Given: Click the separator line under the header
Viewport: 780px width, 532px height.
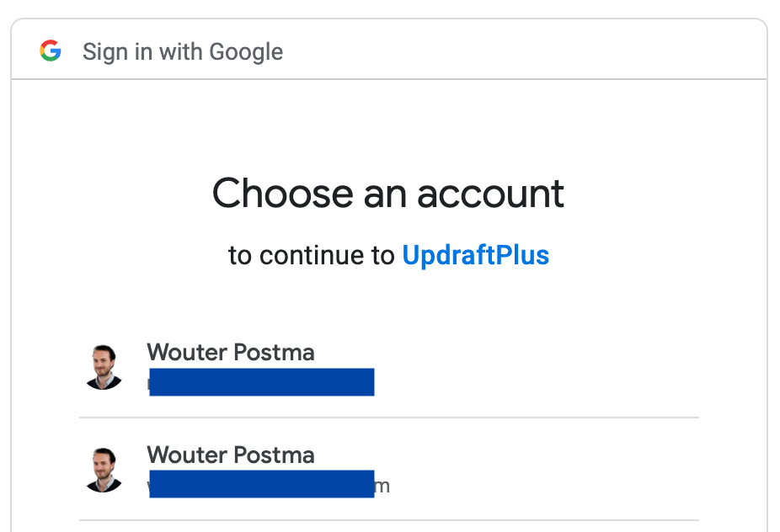Looking at the screenshot, I should pyautogui.click(x=388, y=79).
